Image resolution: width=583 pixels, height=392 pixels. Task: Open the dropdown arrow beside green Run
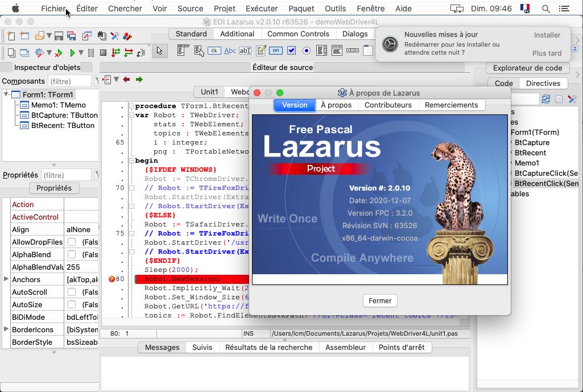[x=81, y=53]
